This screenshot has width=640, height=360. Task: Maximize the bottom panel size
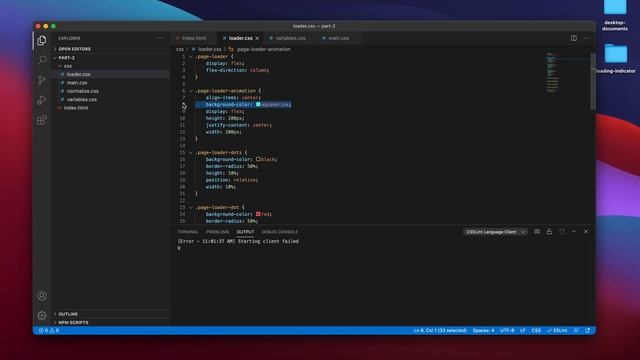574,231
